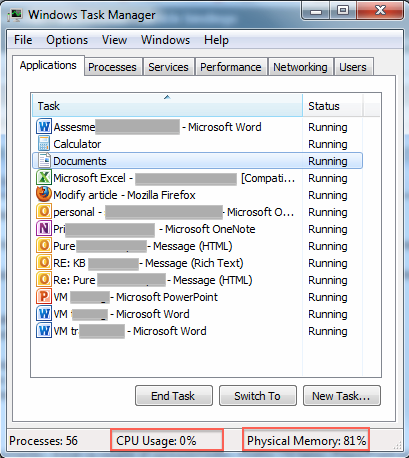Viewport: 409px width, 458px height.
Task: Minimize the Task Manager window
Action: coord(316,11)
